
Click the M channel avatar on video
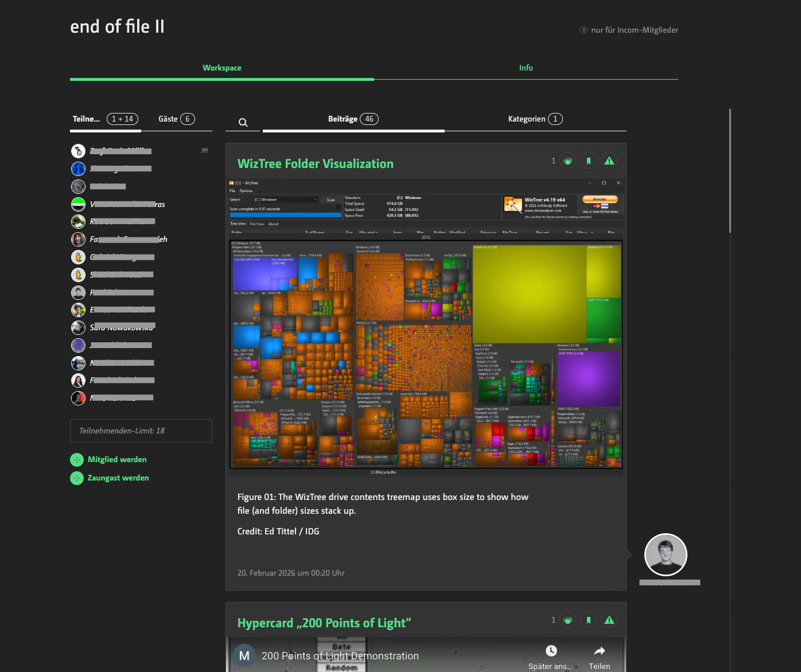click(x=244, y=656)
